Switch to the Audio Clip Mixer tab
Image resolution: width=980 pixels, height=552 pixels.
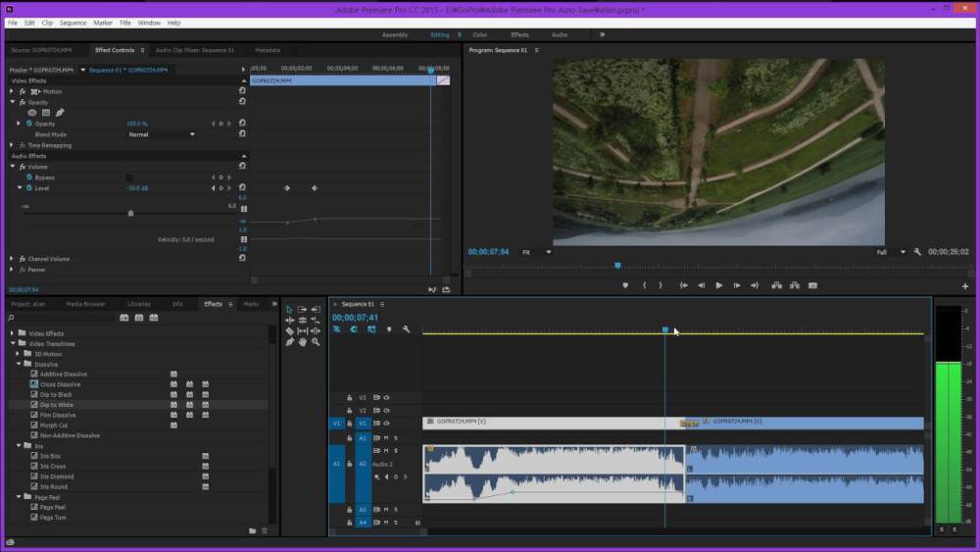[x=194, y=50]
